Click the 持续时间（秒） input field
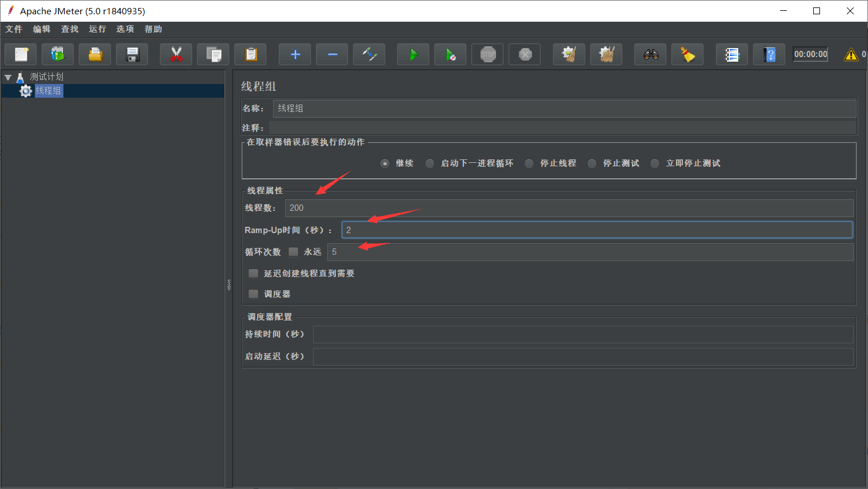 coord(583,334)
